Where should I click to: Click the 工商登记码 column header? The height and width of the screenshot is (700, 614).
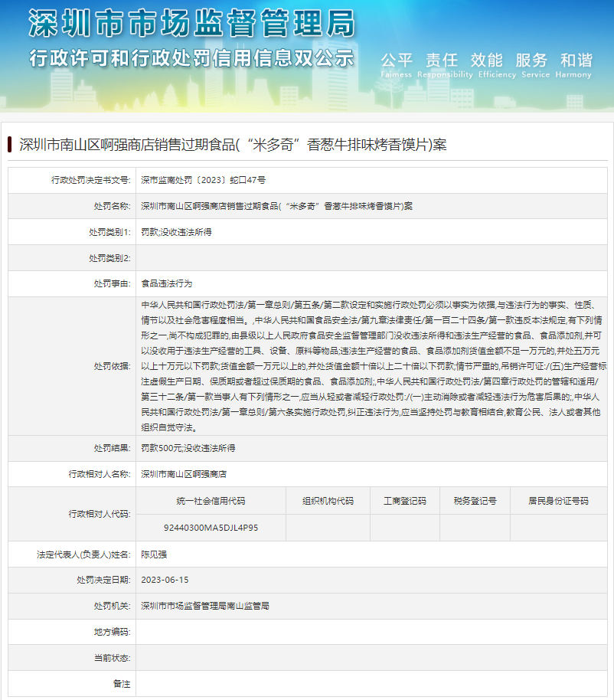405,501
